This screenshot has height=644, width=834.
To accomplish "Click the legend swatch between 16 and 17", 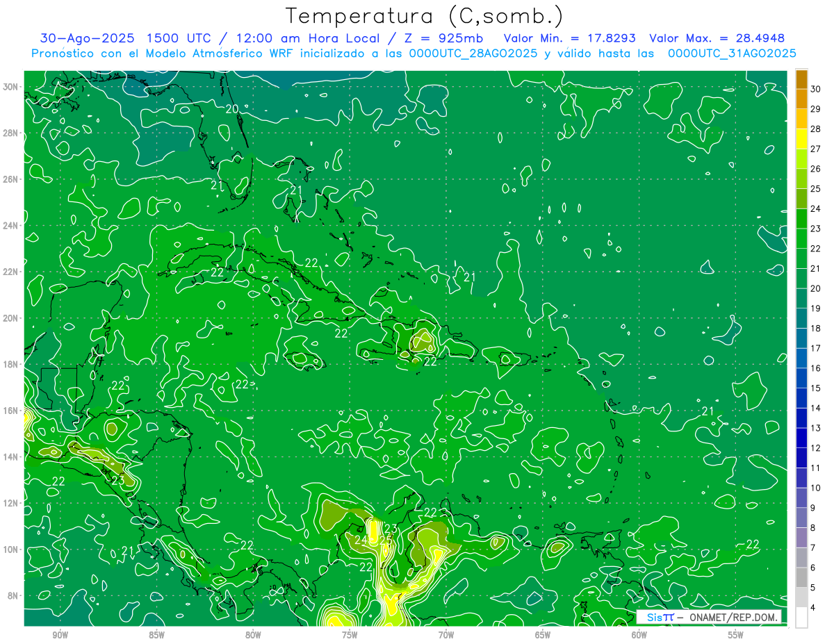I will click(801, 358).
